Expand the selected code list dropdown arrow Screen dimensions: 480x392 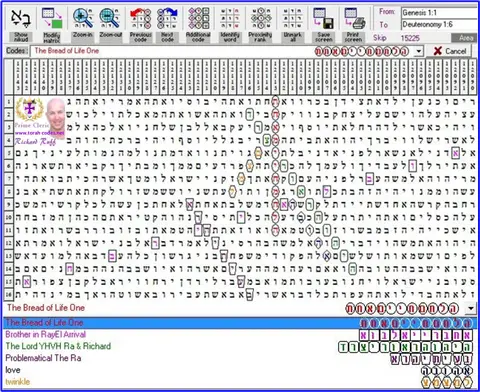point(471,308)
